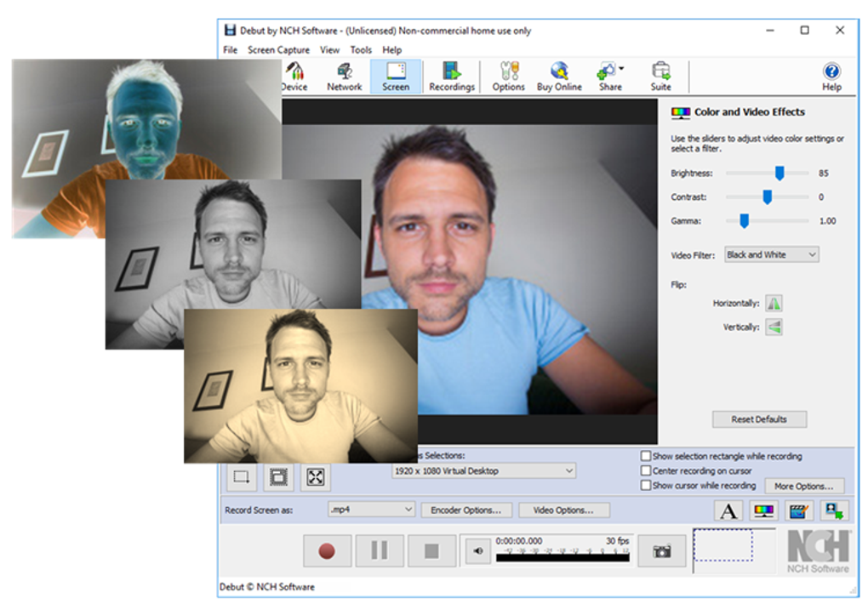Open the NCH Suite toolbar icon
The height and width of the screenshot is (604, 868).
coord(660,77)
